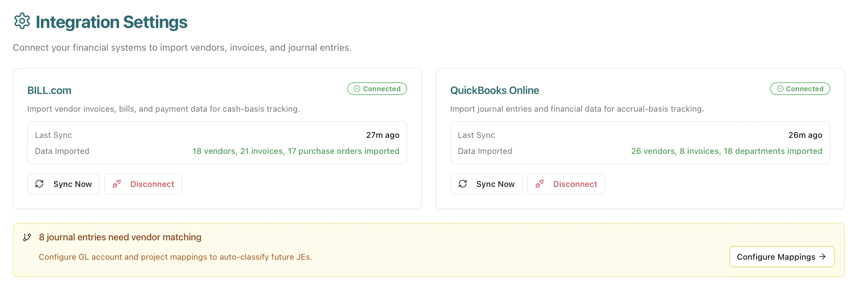This screenshot has width=868, height=290.
Task: Click the Connected badge on the QuickBooks Online card
Action: click(x=800, y=88)
